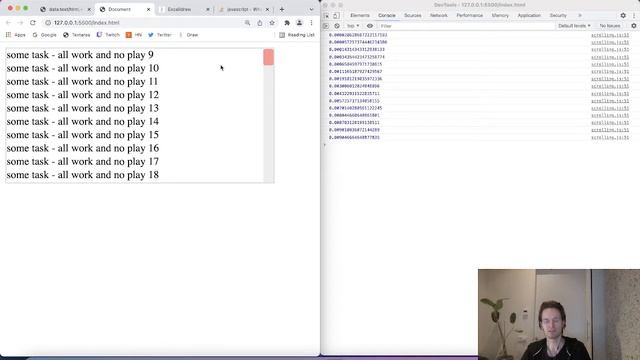Open Chrome three-dot menu

[x=311, y=23]
